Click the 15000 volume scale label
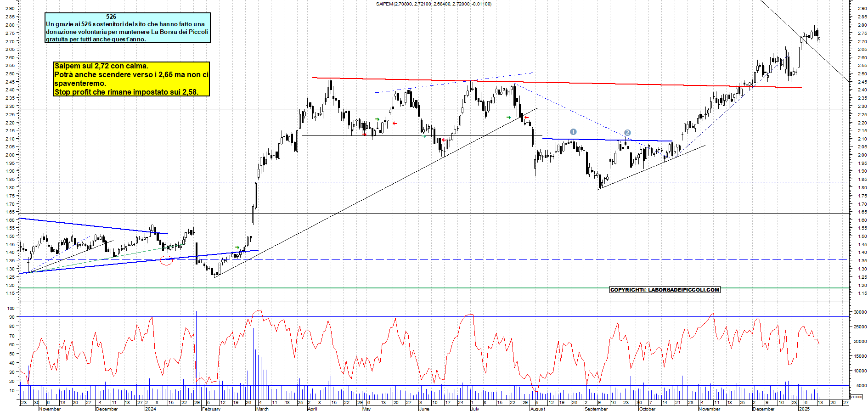The width and height of the screenshot is (868, 411). pyautogui.click(x=860, y=356)
